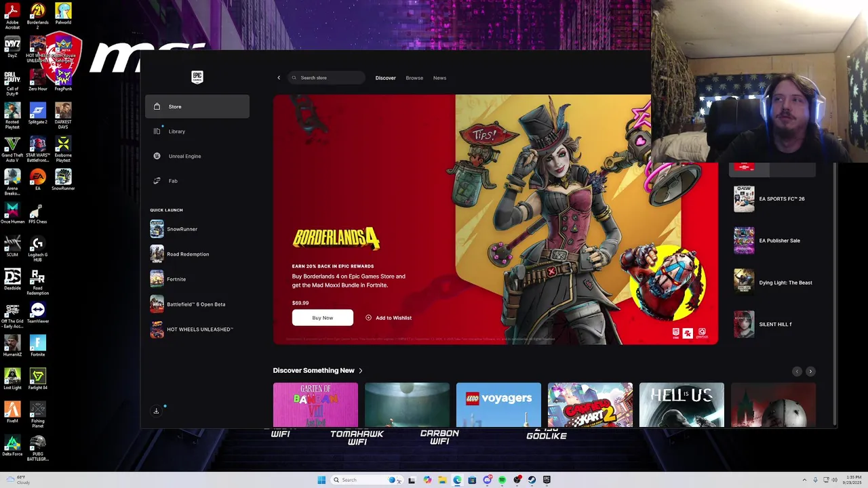Select Farlight 84 desktop icon
This screenshot has height=488, width=868.
(x=37, y=379)
